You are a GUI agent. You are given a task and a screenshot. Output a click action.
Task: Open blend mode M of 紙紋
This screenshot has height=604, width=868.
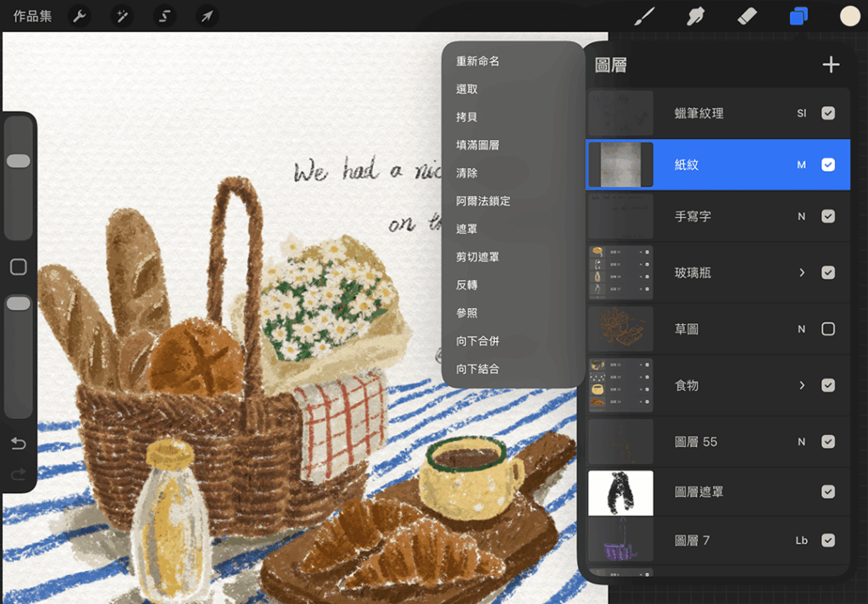tap(801, 165)
